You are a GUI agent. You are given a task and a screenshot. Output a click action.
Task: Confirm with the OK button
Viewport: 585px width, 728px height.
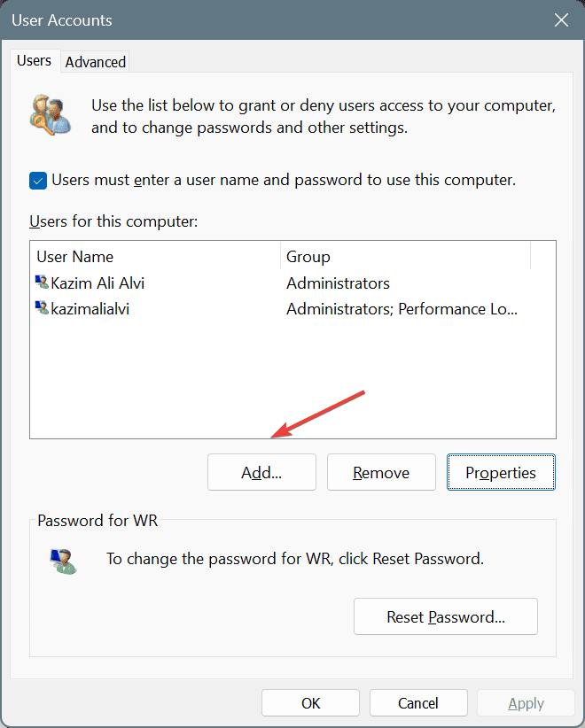310,703
